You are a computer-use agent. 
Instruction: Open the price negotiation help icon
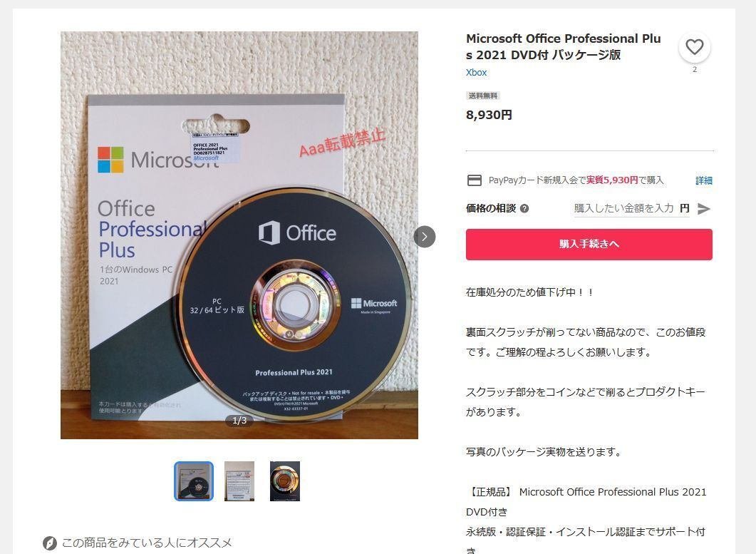(524, 208)
